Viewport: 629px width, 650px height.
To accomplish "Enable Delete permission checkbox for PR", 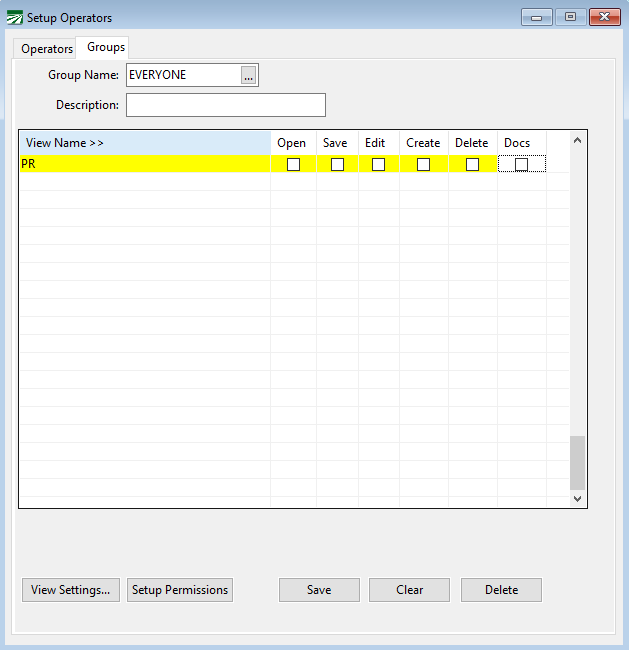I will point(472,165).
